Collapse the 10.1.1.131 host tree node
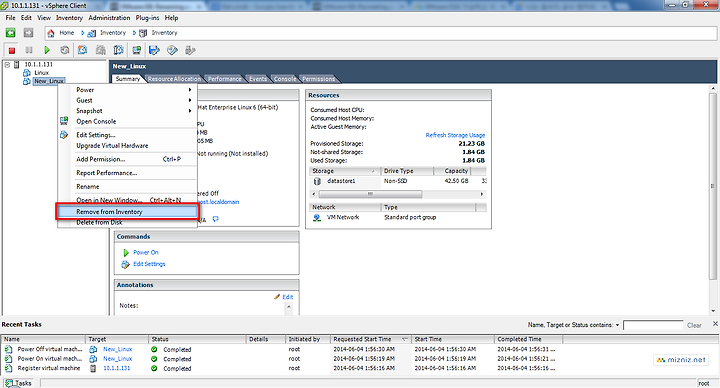 (x=7, y=65)
